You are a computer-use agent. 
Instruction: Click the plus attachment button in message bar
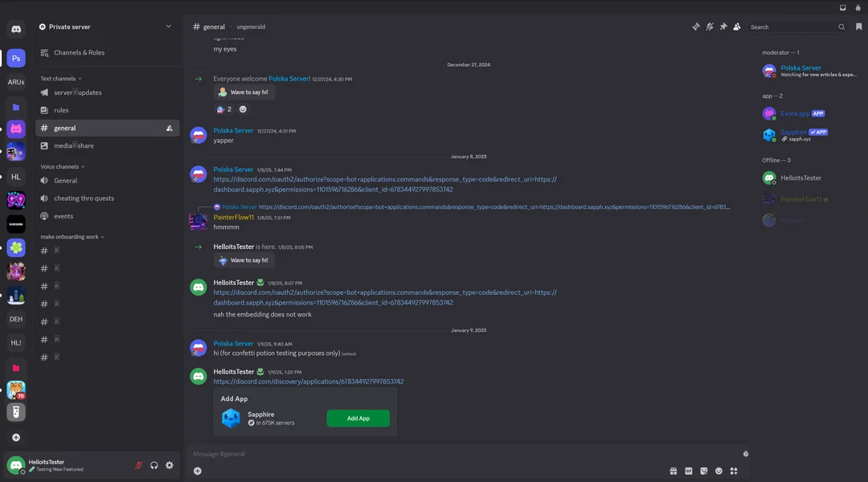[x=198, y=471]
